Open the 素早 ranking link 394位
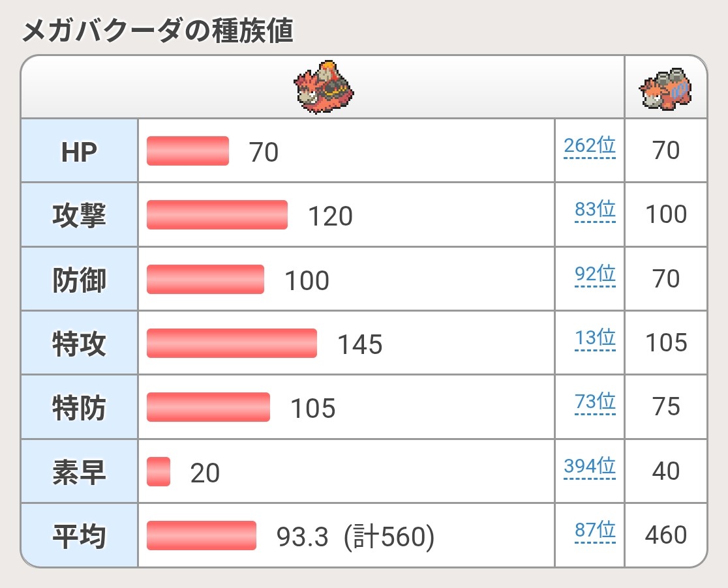Image resolution: width=728 pixels, height=588 pixels. (x=590, y=466)
